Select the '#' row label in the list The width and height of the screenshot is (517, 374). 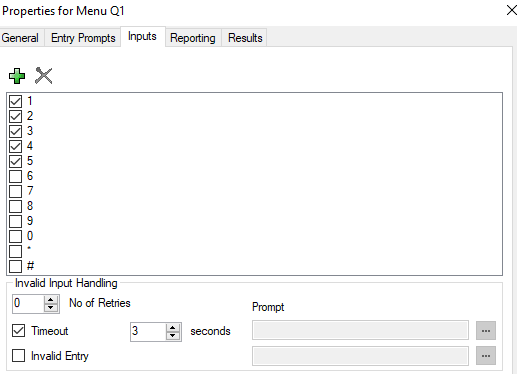point(30,266)
